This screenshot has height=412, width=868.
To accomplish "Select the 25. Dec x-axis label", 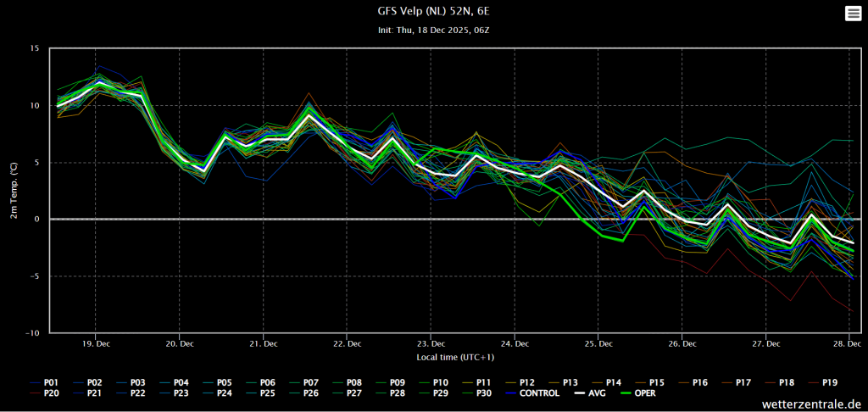I will tap(598, 344).
